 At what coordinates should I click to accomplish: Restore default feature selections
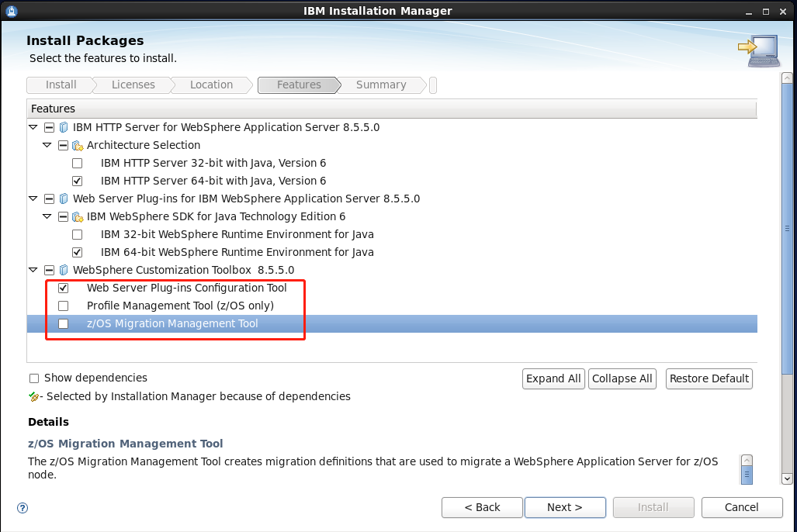point(709,378)
